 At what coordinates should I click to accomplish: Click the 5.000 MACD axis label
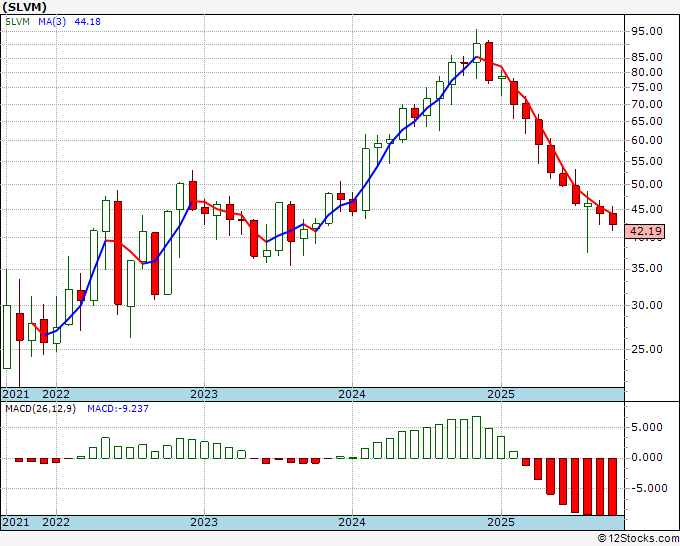649,428
